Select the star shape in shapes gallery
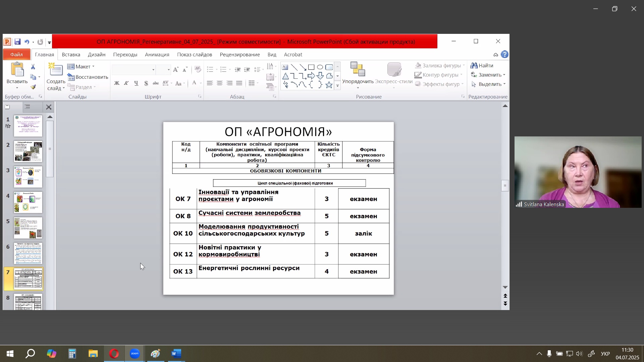Screen dimensions: 644x362 click(x=329, y=85)
